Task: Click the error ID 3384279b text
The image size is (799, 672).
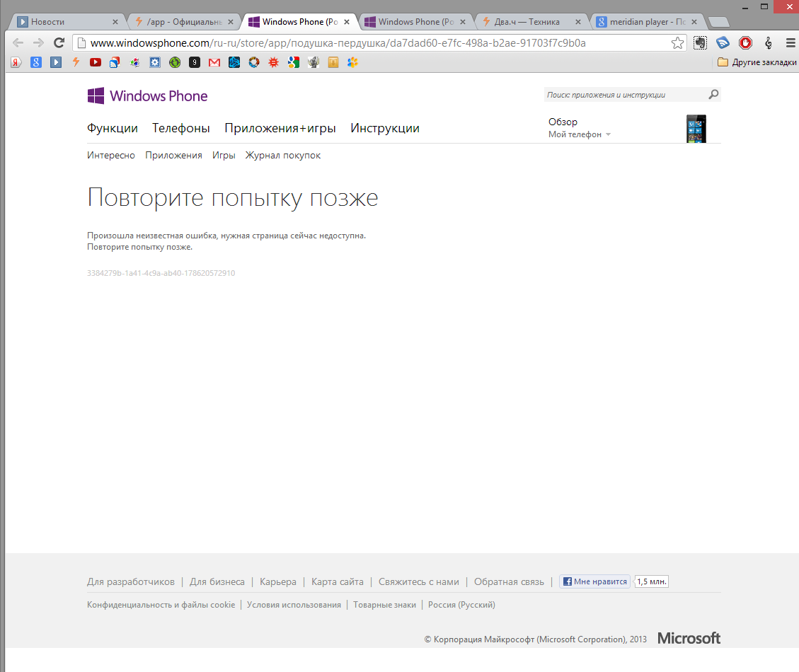Action: [161, 273]
